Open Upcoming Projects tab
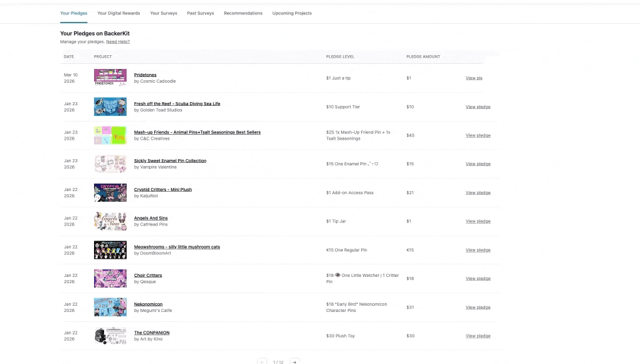This screenshot has width=640, height=364. pyautogui.click(x=292, y=13)
